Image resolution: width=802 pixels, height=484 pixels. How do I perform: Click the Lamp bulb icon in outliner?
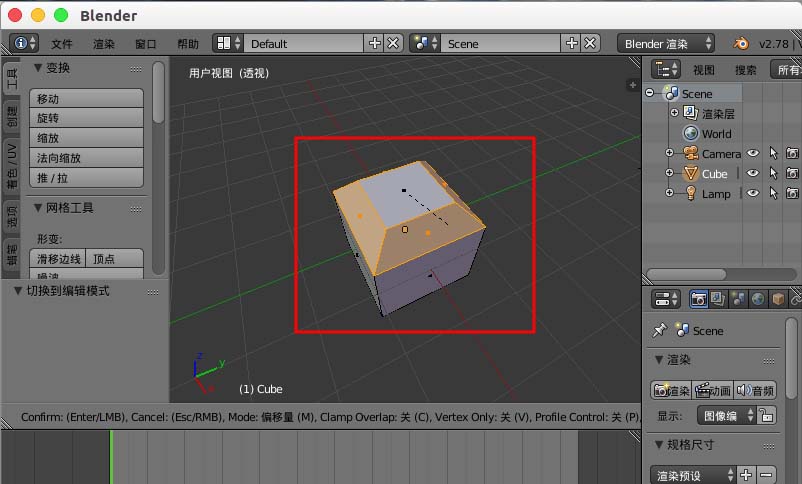[690, 193]
